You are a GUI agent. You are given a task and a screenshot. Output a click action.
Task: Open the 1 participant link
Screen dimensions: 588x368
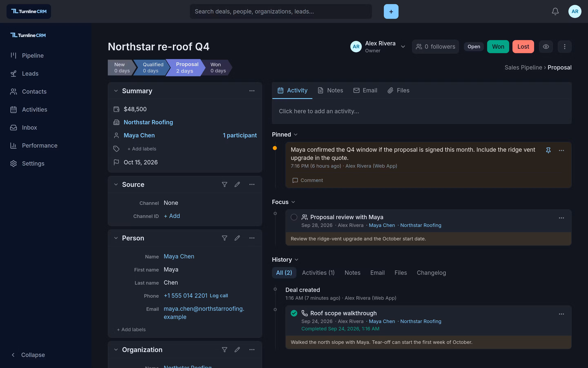pos(239,135)
